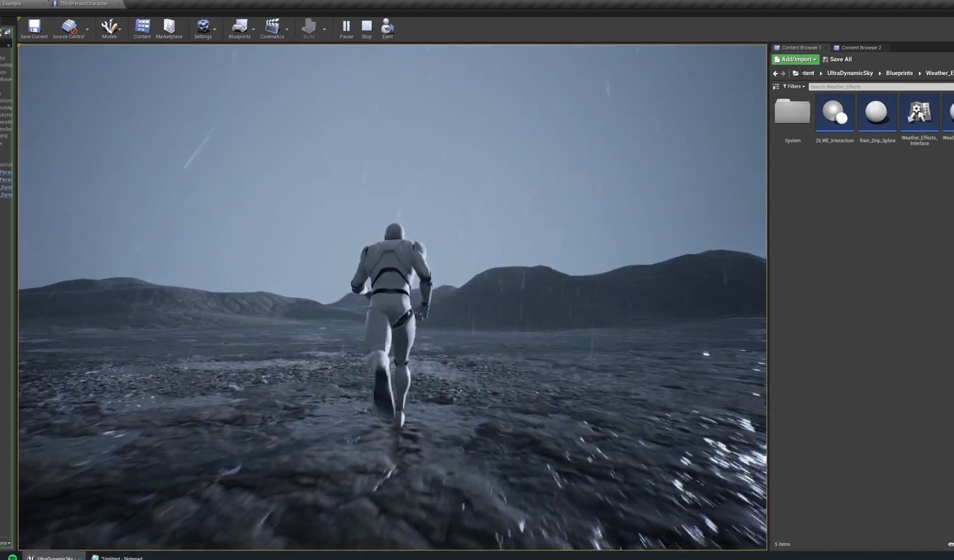Expand the Build options dropdown arrow
The image size is (954, 560).
tap(324, 29)
